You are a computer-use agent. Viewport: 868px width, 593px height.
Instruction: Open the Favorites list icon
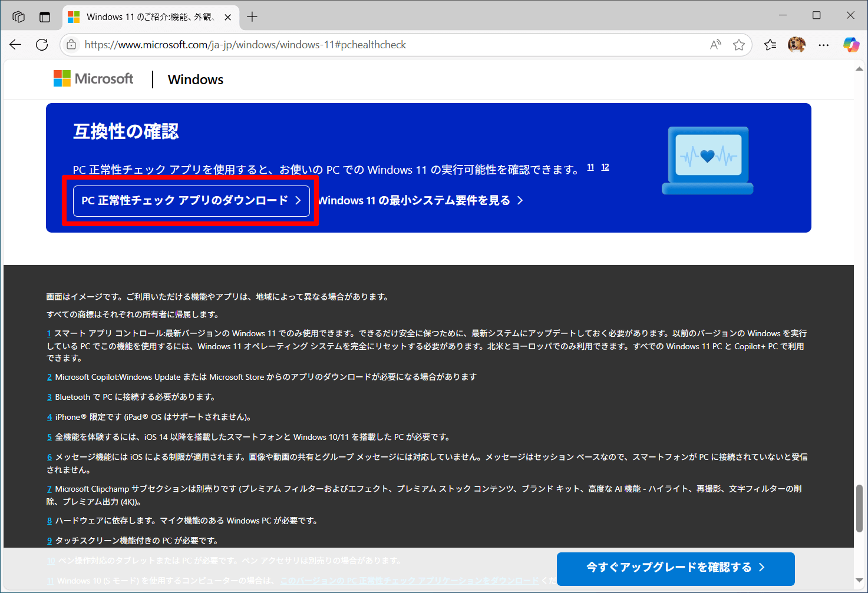click(x=770, y=45)
